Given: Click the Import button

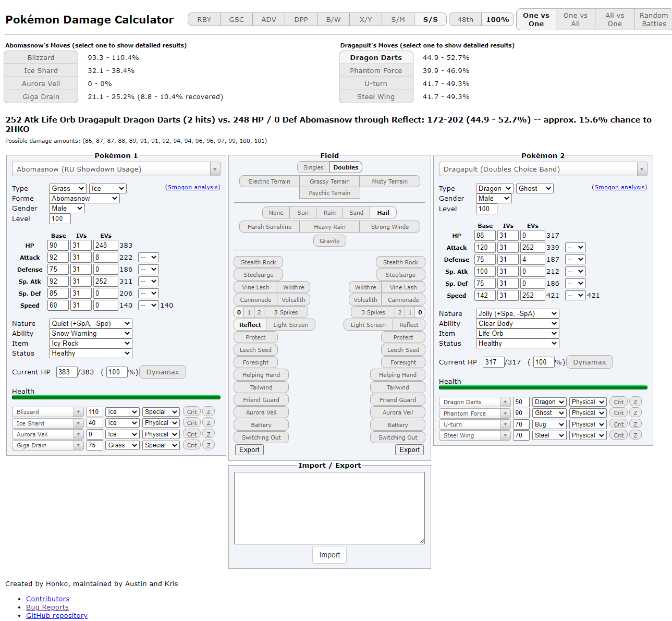Looking at the screenshot, I should click(x=329, y=555).
